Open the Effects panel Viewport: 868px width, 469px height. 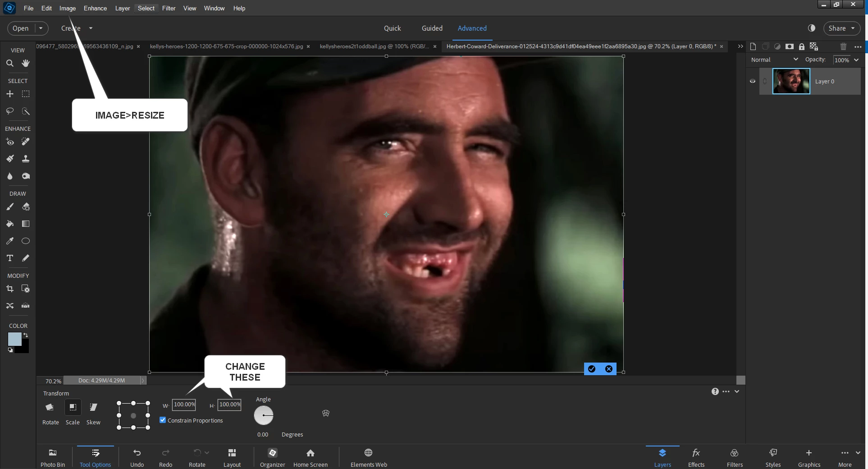(696, 457)
